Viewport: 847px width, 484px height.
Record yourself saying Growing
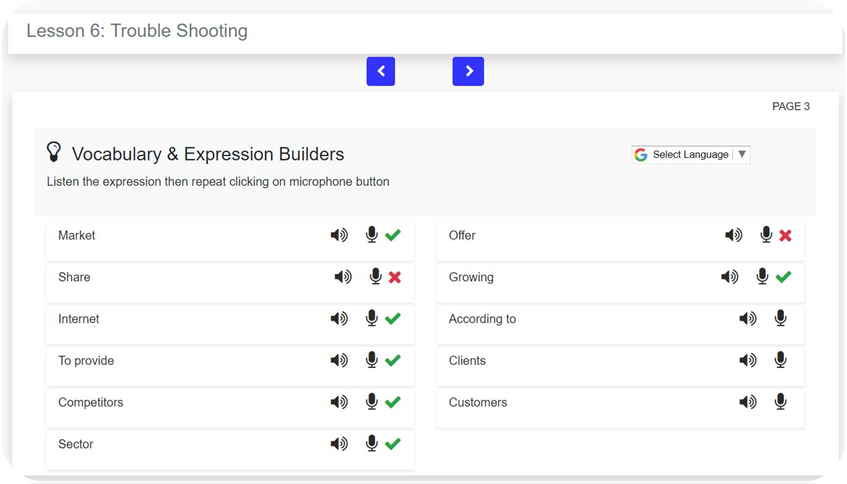click(x=762, y=277)
